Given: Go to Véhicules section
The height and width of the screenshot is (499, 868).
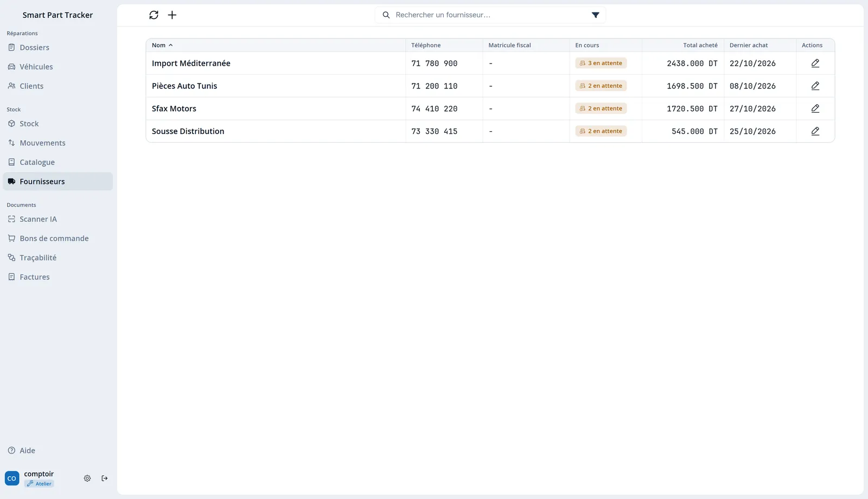Looking at the screenshot, I should 58,67.
